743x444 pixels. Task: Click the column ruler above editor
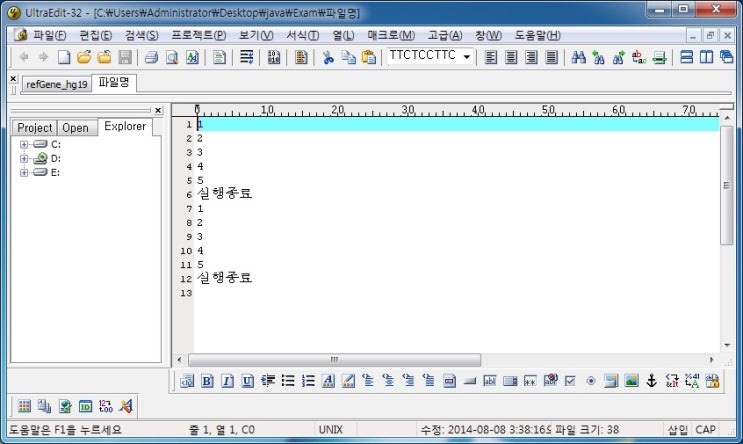click(x=445, y=110)
